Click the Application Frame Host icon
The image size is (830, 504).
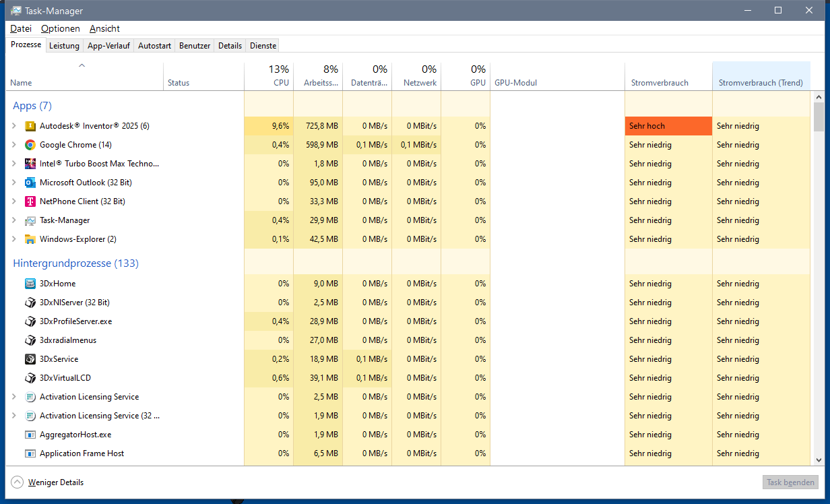[30, 453]
